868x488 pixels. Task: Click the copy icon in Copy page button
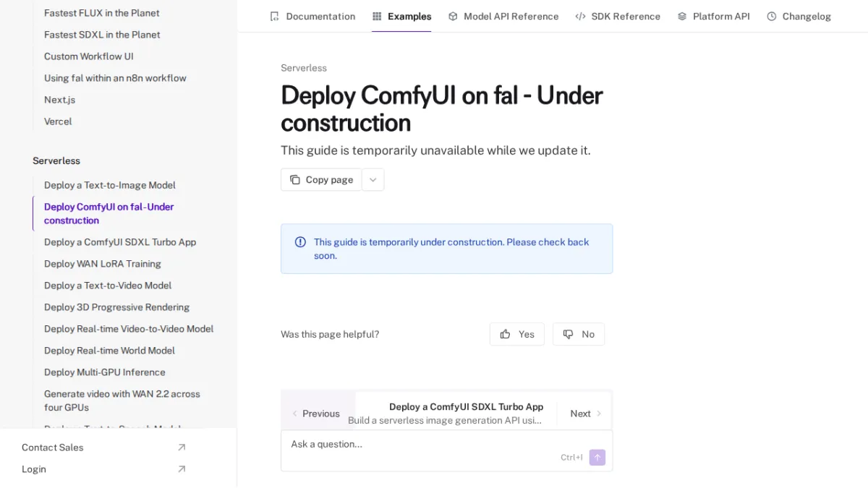pos(295,179)
